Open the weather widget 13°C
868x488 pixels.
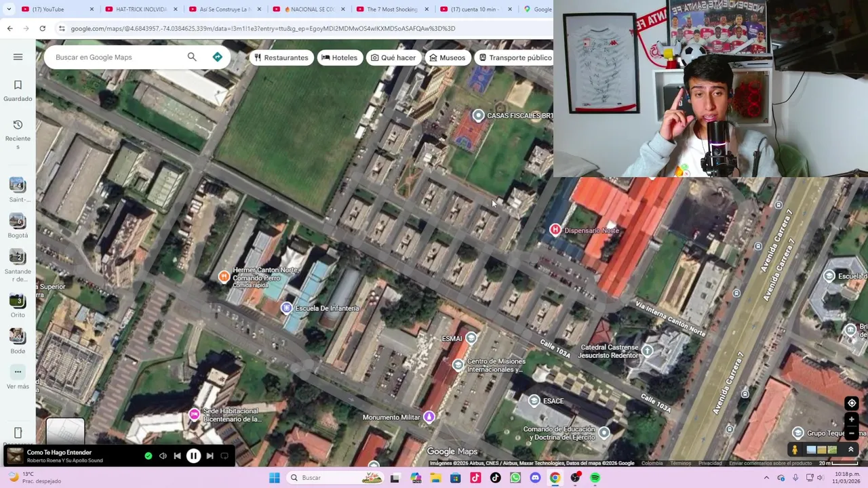34,478
